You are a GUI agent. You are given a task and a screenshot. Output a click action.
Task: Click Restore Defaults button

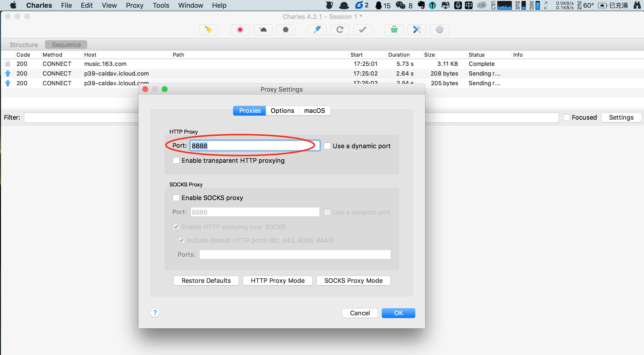206,280
